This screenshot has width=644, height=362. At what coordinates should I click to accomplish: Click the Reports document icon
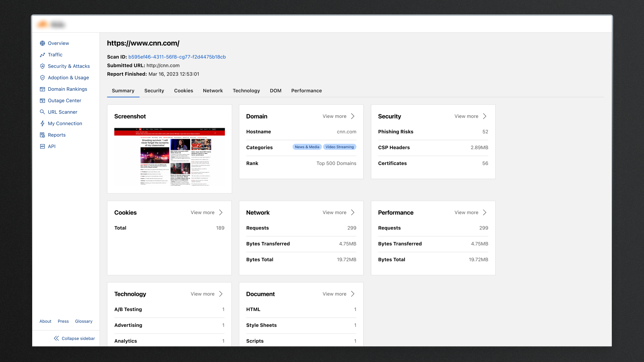(42, 135)
